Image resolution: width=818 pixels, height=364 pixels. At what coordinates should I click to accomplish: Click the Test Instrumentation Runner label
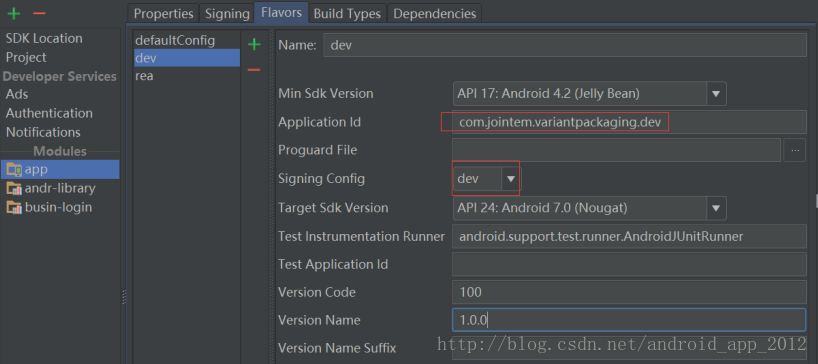tap(362, 236)
